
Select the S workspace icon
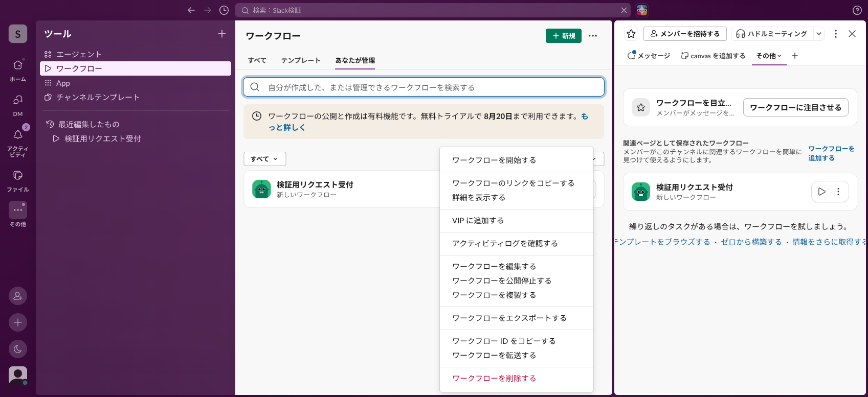coord(18,34)
